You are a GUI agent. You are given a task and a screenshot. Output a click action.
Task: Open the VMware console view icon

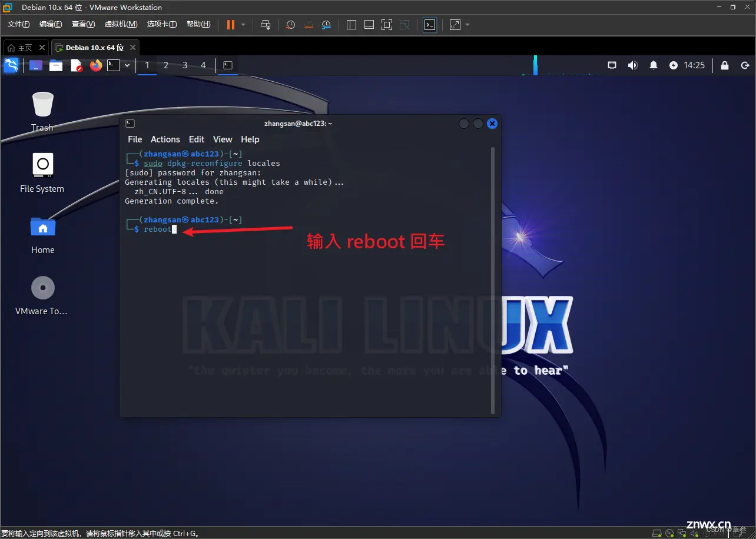click(x=430, y=25)
